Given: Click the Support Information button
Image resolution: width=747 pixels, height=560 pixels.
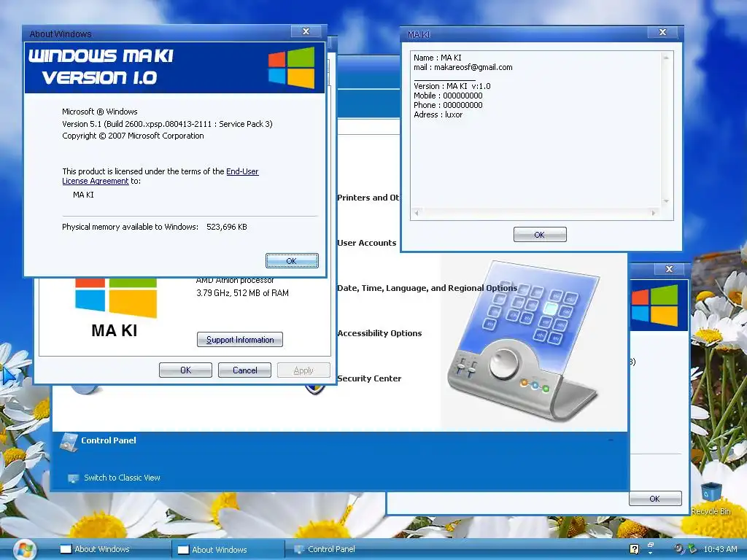Looking at the screenshot, I should pos(239,340).
